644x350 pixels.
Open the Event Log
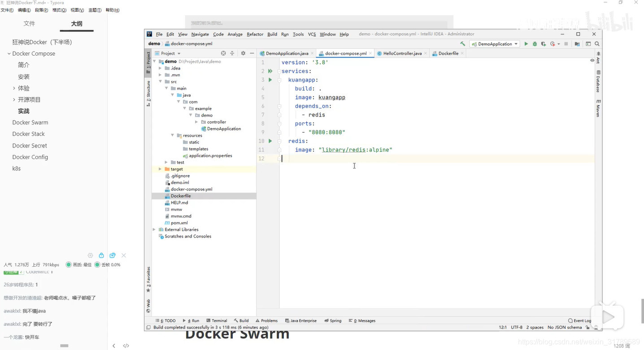[580, 321]
